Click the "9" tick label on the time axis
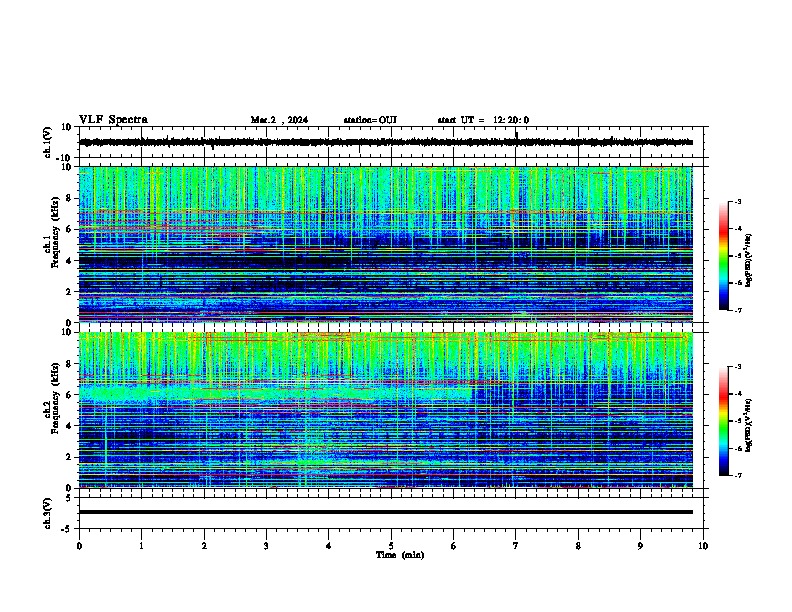Image resolution: width=792 pixels, height=612 pixels. point(640,546)
